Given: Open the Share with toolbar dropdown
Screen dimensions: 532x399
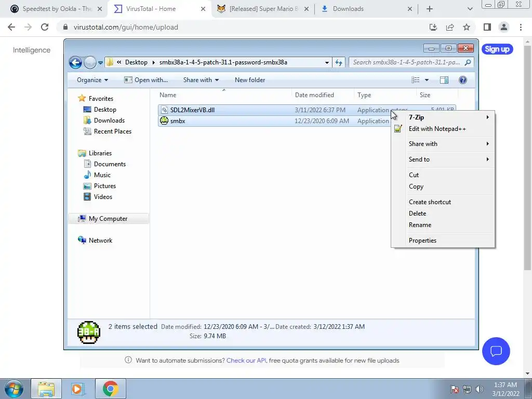Looking at the screenshot, I should 201,79.
